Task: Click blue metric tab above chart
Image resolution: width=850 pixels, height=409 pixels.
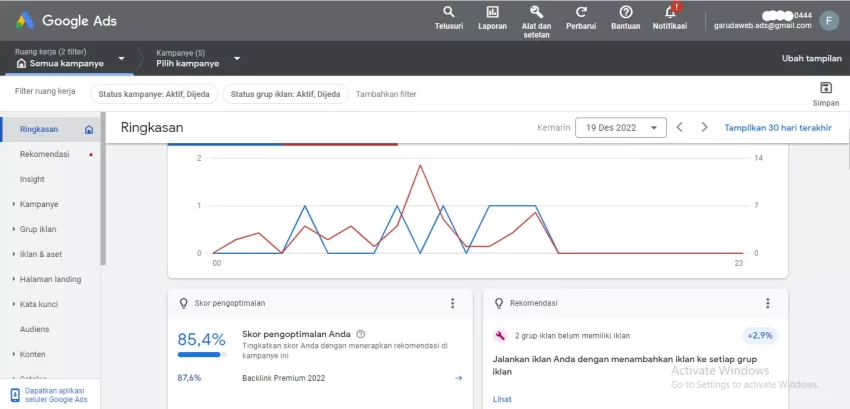Action: coord(225,144)
